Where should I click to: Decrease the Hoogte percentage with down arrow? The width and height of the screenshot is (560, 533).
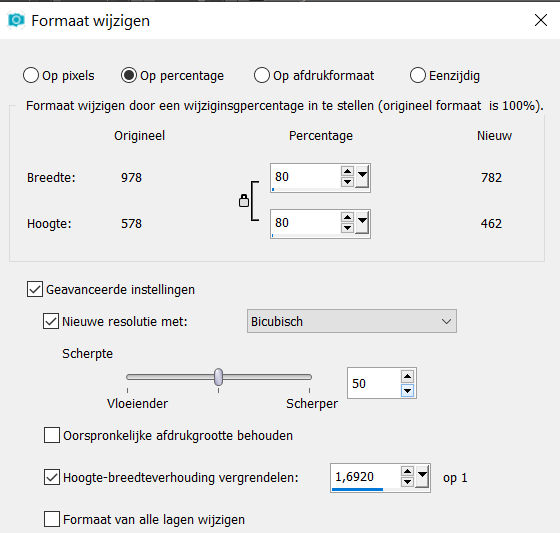347,228
